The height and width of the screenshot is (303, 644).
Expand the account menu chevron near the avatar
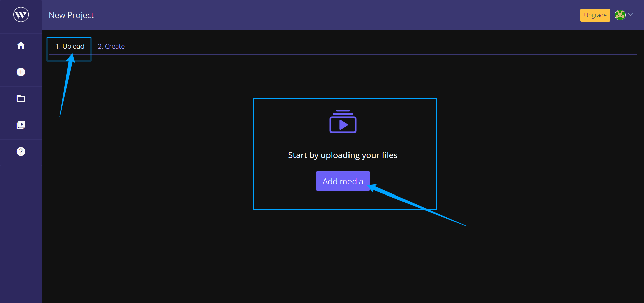(631, 15)
